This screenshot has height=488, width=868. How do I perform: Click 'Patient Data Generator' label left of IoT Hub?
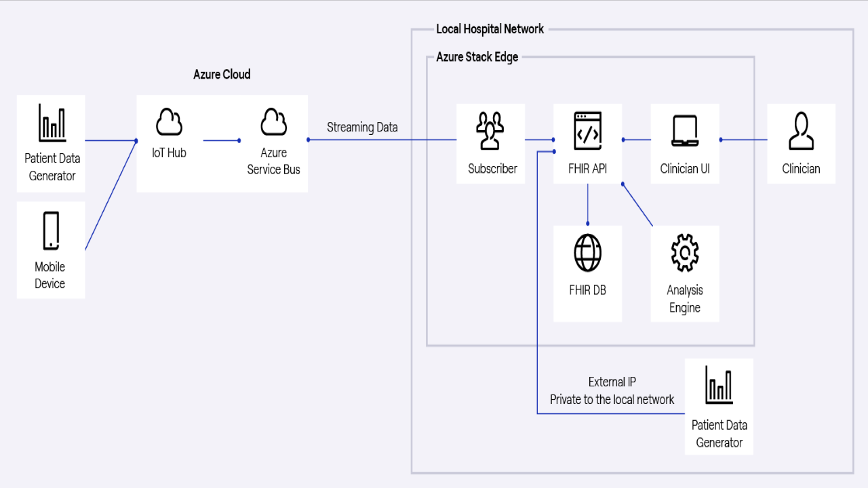click(52, 167)
